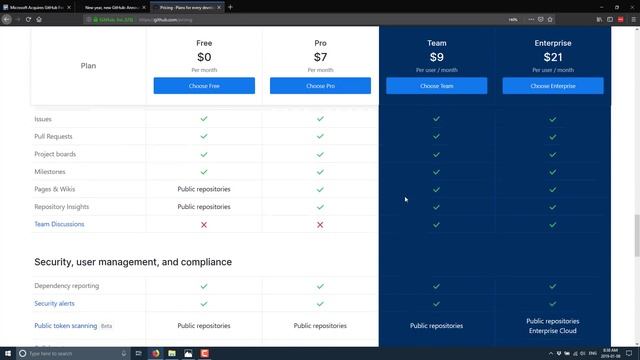The height and width of the screenshot is (360, 640).
Task: Open the Public token scanning link
Action: point(66,326)
